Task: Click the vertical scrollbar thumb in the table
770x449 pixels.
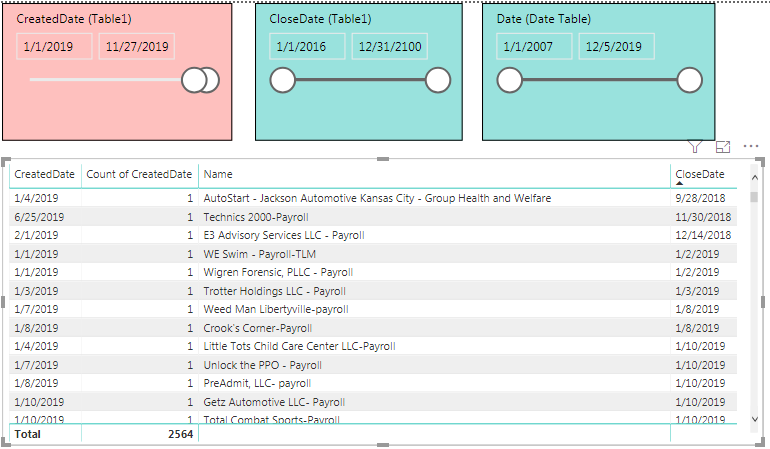Action: pyautogui.click(x=754, y=197)
